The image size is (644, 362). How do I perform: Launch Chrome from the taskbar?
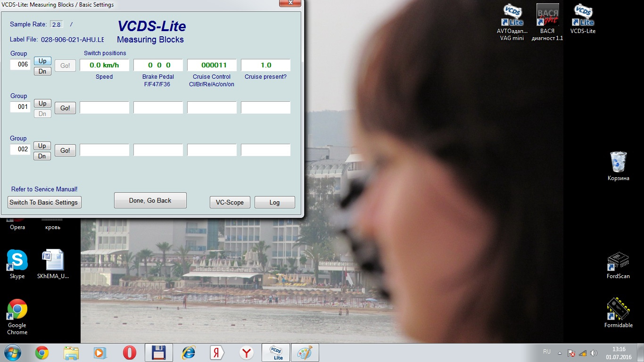pos(42,353)
